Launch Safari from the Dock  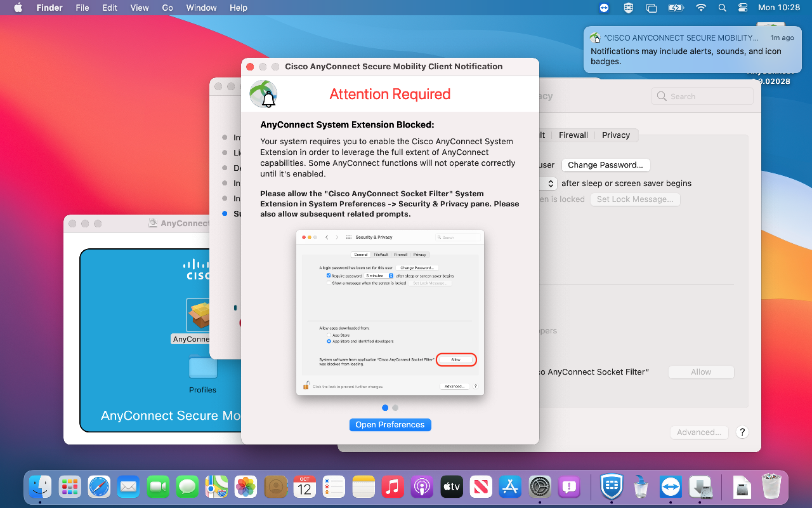point(100,487)
